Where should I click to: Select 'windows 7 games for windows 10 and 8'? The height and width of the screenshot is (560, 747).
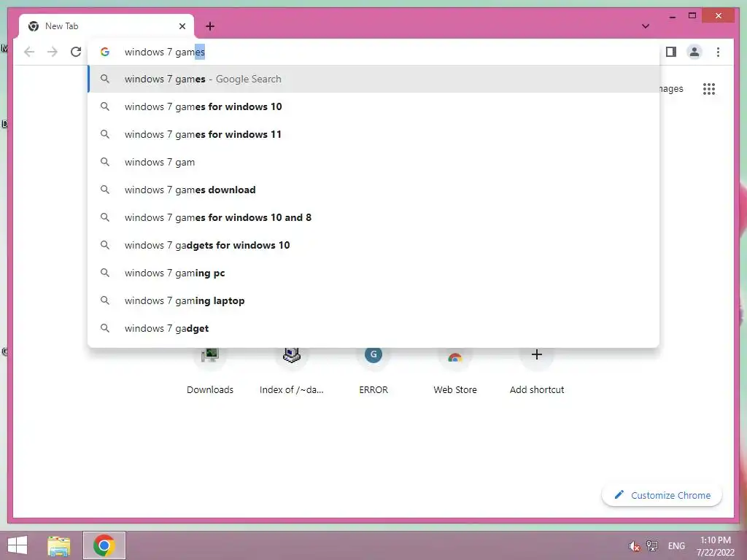(373, 217)
